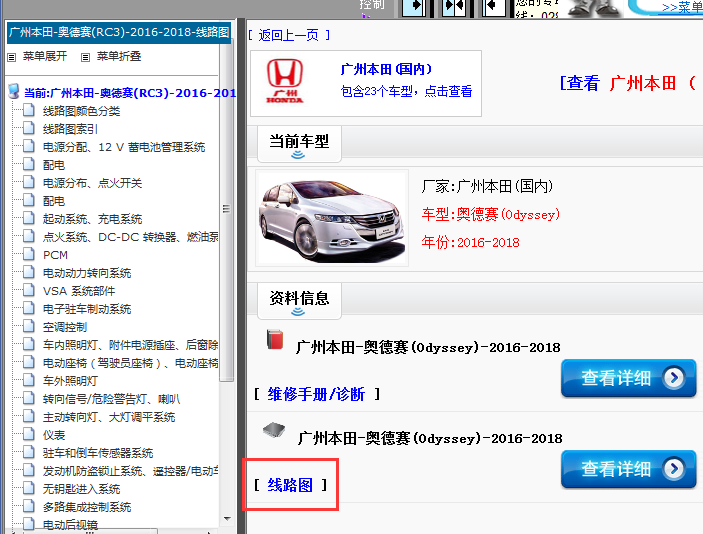Open 发动机防盗锁止系统 tree item
This screenshot has height=534, width=703.
tap(130, 471)
